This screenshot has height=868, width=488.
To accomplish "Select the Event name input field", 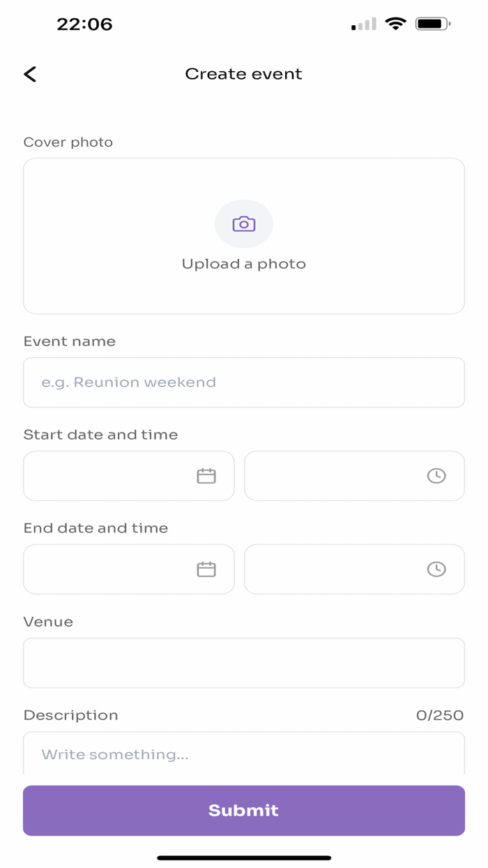I will tap(243, 382).
